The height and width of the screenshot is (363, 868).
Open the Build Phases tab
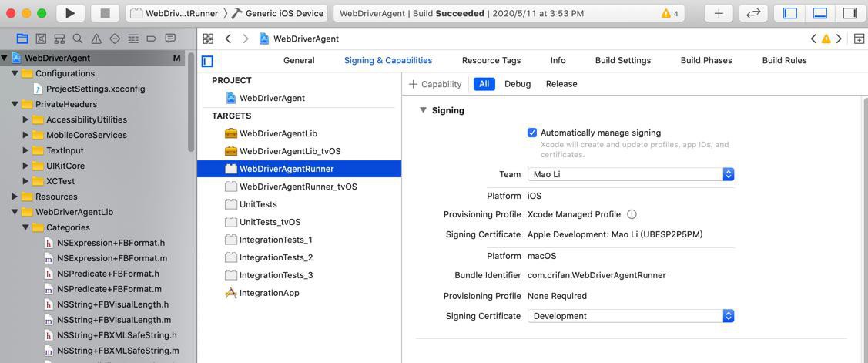pos(706,60)
